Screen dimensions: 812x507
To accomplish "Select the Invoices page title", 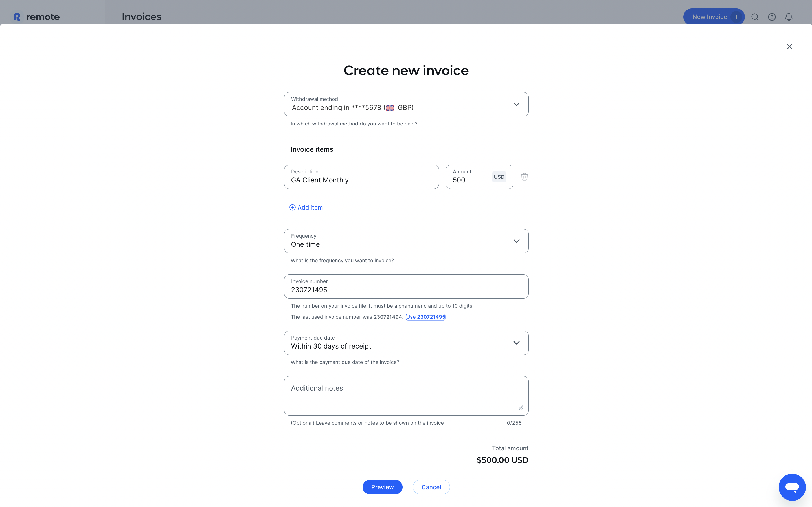I will tap(141, 16).
